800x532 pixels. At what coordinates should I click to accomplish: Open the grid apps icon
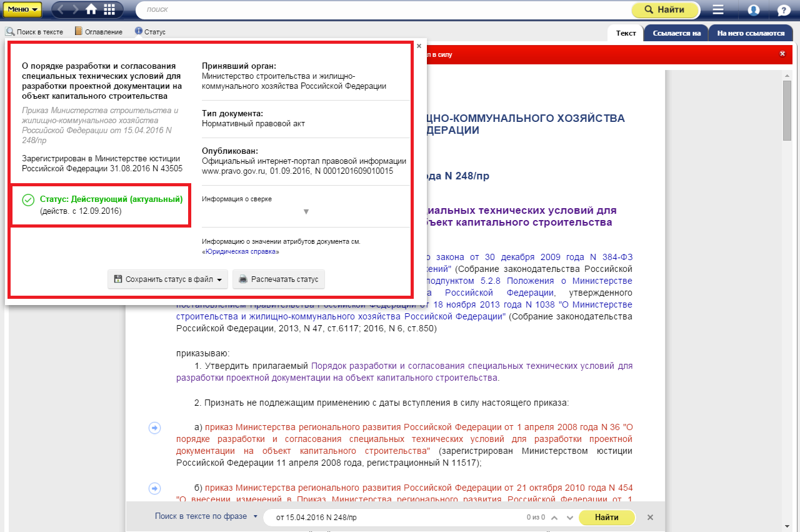click(x=109, y=9)
